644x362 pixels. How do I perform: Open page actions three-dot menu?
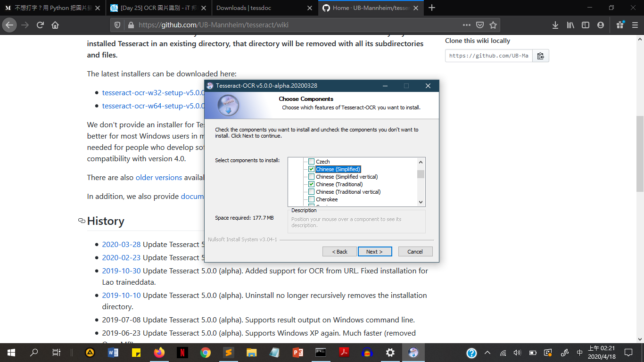[x=466, y=25]
